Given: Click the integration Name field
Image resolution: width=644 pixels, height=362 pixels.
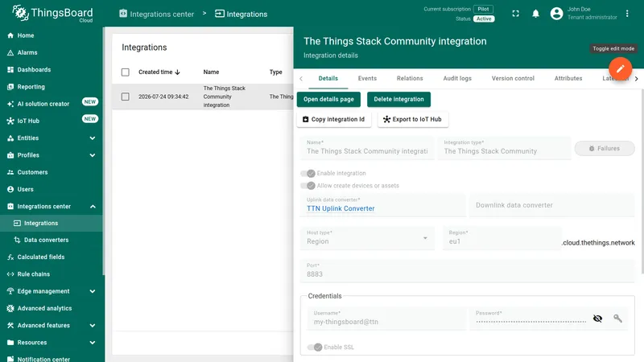Looking at the screenshot, I should [367, 148].
